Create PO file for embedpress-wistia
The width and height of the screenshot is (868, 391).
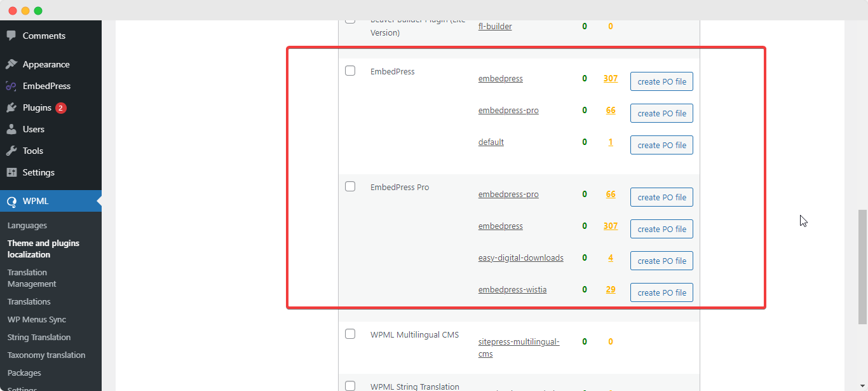click(x=661, y=292)
